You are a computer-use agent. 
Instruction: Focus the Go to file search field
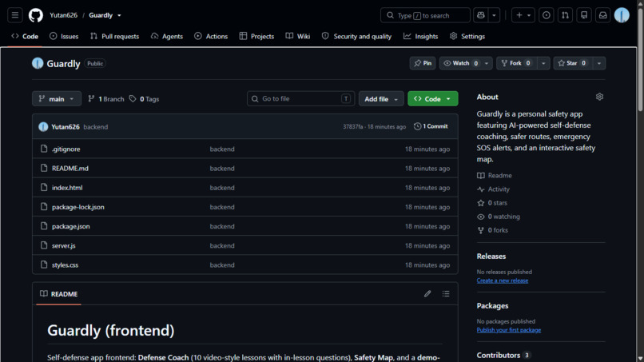300,98
